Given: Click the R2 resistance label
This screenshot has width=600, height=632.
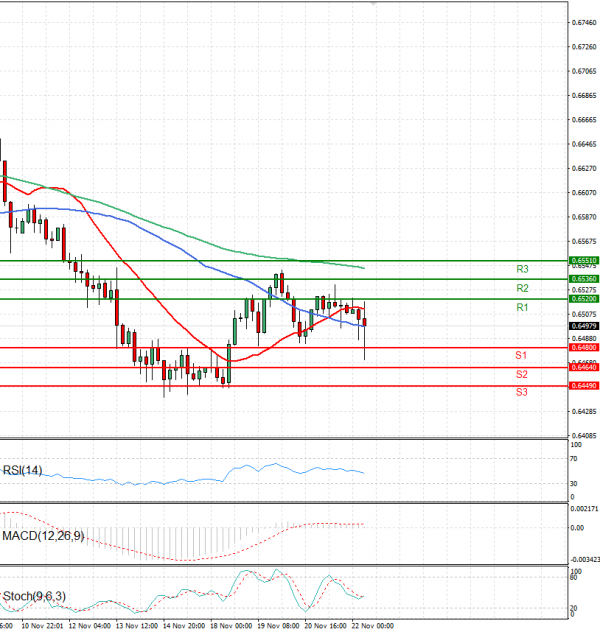Looking at the screenshot, I should click(522, 288).
